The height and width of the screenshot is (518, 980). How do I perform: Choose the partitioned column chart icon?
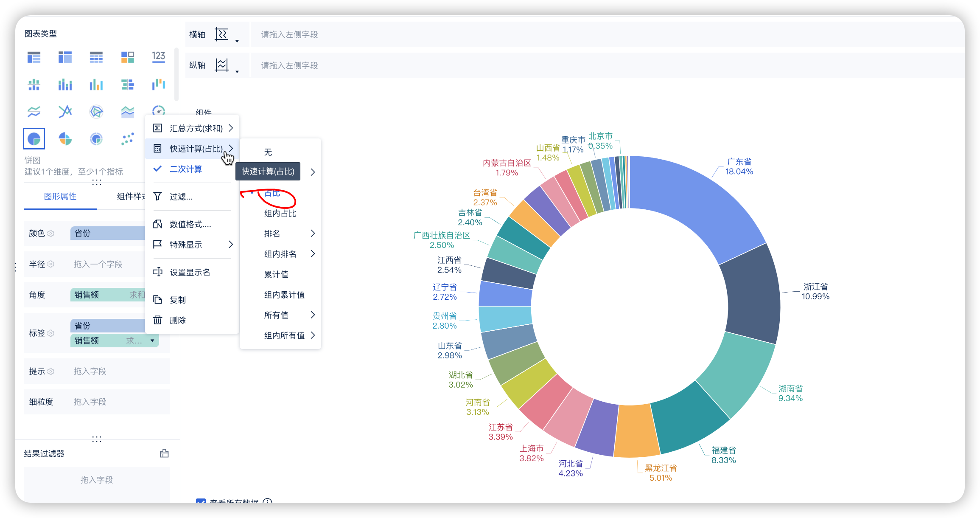pos(34,84)
